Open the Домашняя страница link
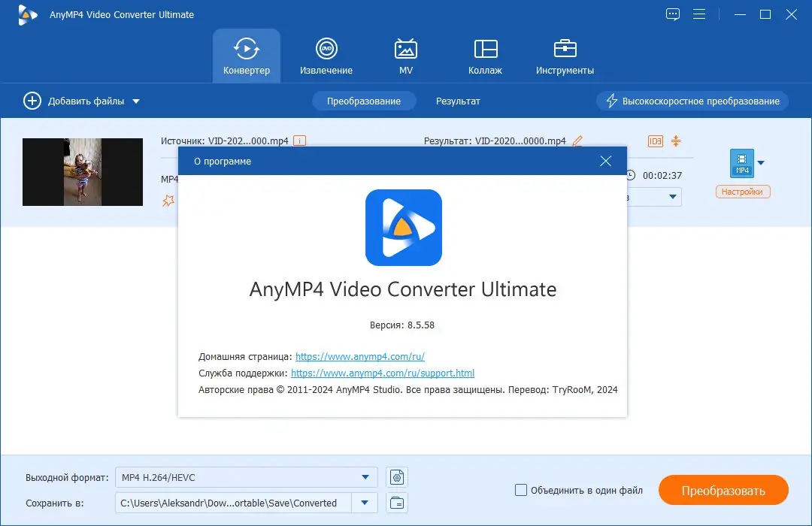Screen dimensions: 812x526 pyautogui.click(x=360, y=357)
